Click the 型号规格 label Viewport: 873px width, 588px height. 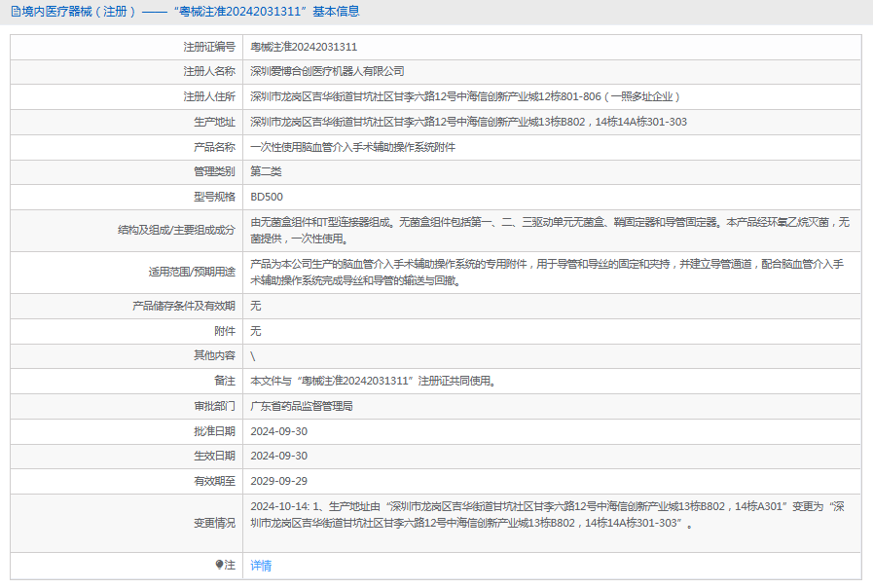point(214,197)
